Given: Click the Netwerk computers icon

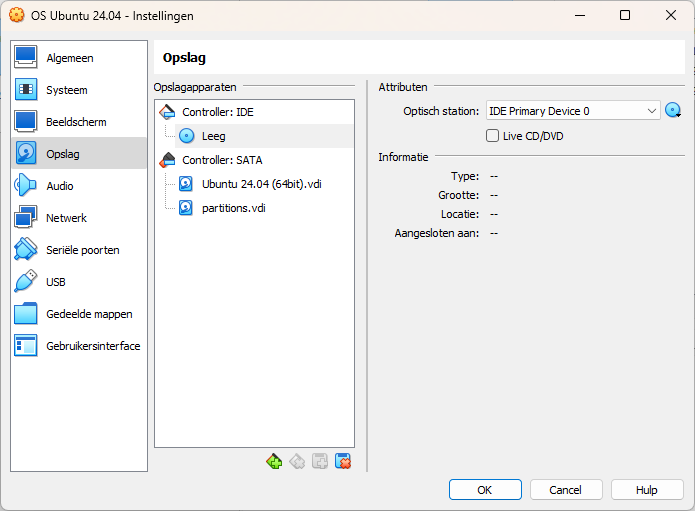Looking at the screenshot, I should coord(25,217).
